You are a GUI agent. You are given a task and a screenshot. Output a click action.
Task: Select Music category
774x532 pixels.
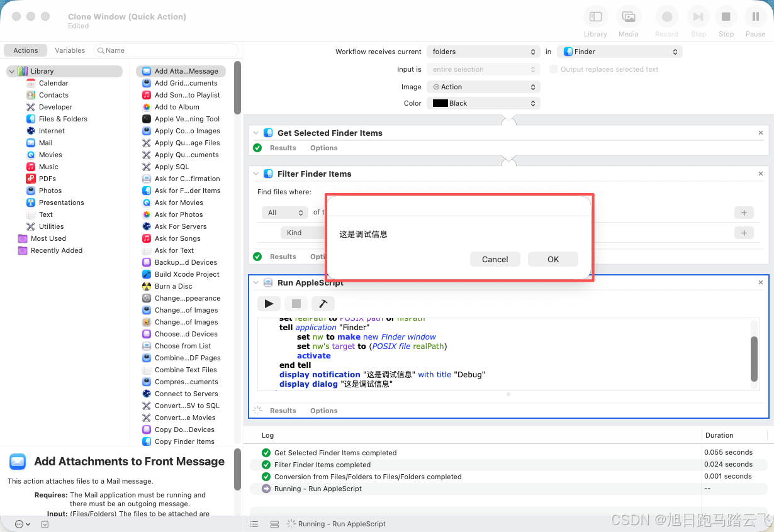[x=48, y=167]
